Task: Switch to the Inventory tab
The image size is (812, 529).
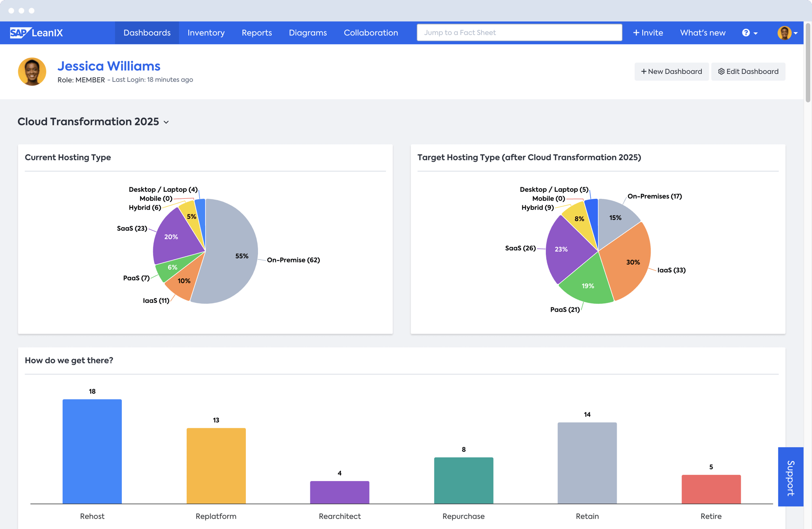Action: click(x=206, y=32)
